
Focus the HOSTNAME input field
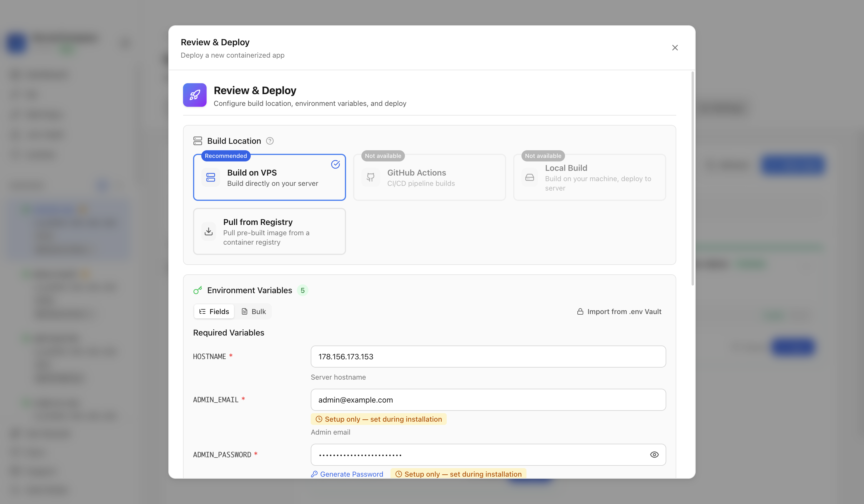(x=488, y=356)
